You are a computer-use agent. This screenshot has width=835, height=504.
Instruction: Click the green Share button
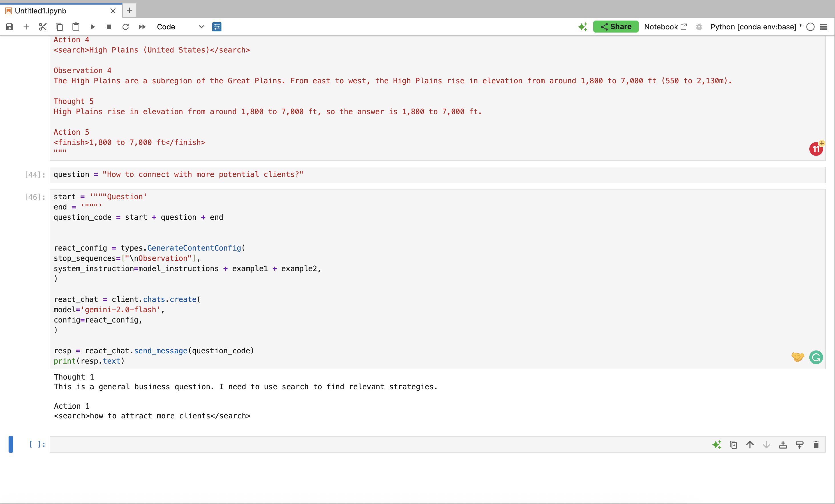pos(616,27)
